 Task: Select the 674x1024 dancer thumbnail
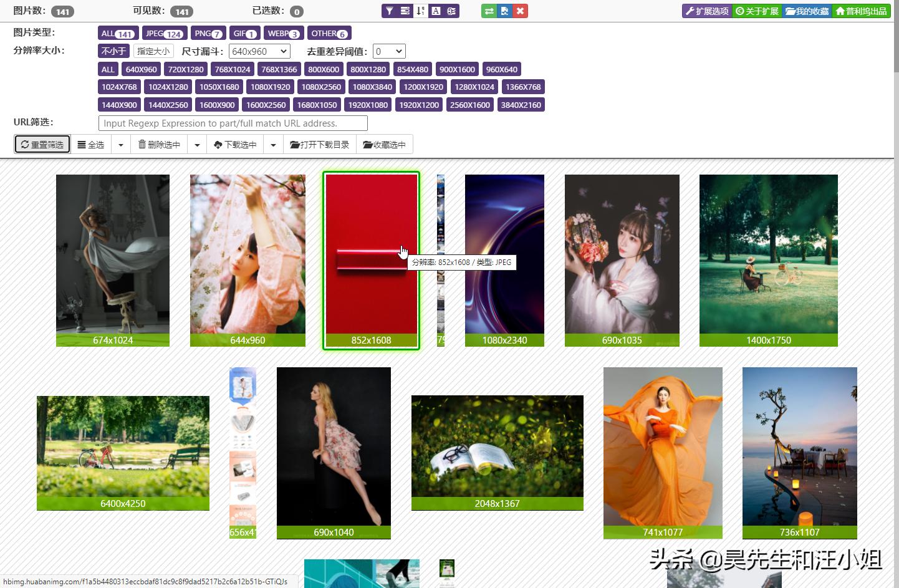click(x=113, y=260)
